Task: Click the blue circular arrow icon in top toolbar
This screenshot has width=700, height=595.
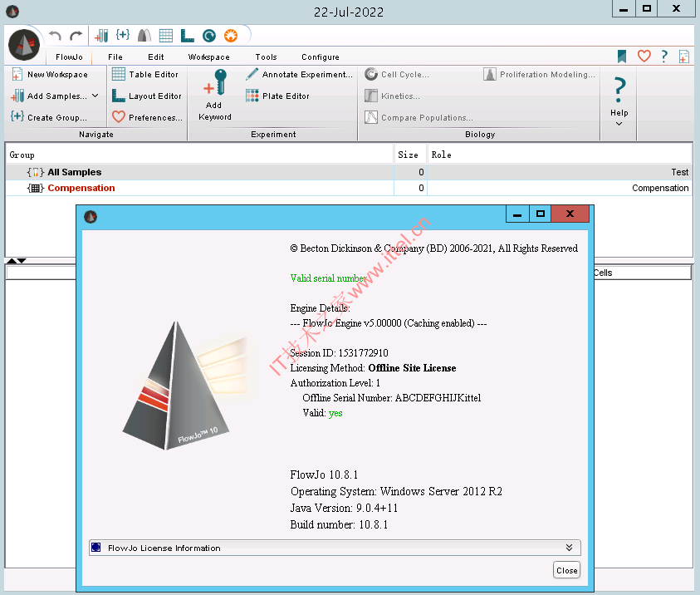Action: 209,36
